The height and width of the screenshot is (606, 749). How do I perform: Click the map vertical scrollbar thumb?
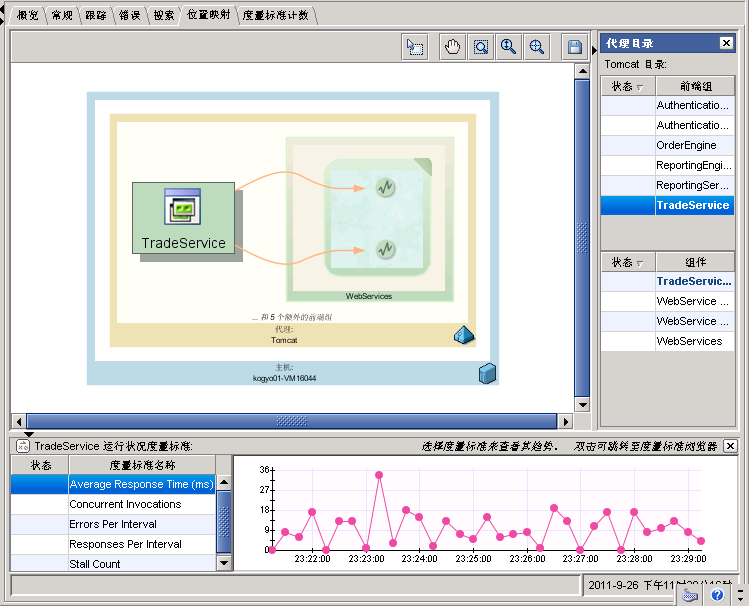[x=582, y=238]
